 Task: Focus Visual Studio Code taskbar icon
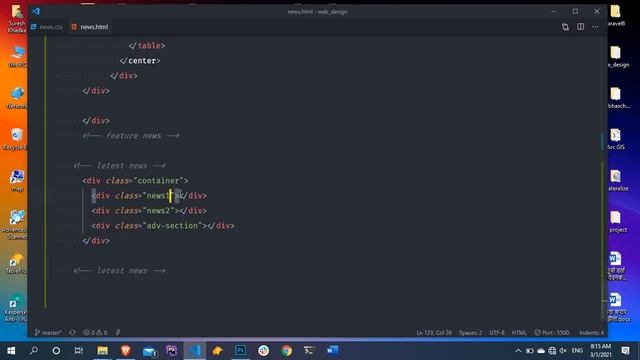click(x=195, y=351)
